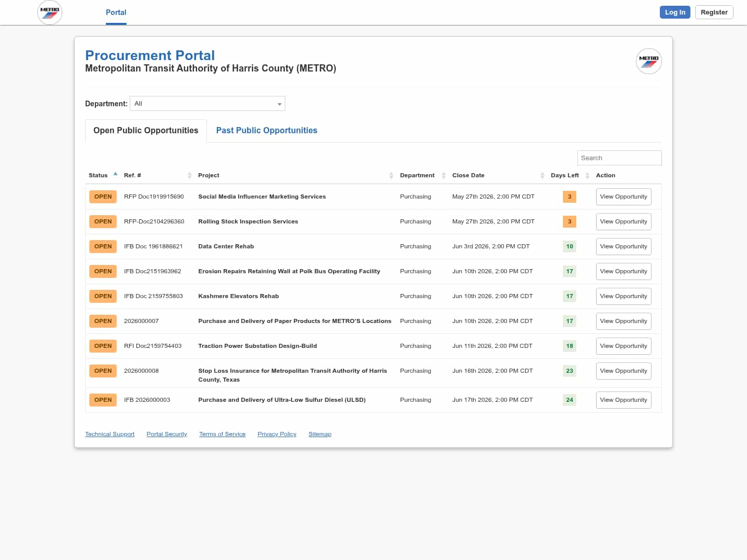This screenshot has width=747, height=560.
Task: View opportunity for Traction Power Substation Design-Build
Action: pyautogui.click(x=624, y=346)
